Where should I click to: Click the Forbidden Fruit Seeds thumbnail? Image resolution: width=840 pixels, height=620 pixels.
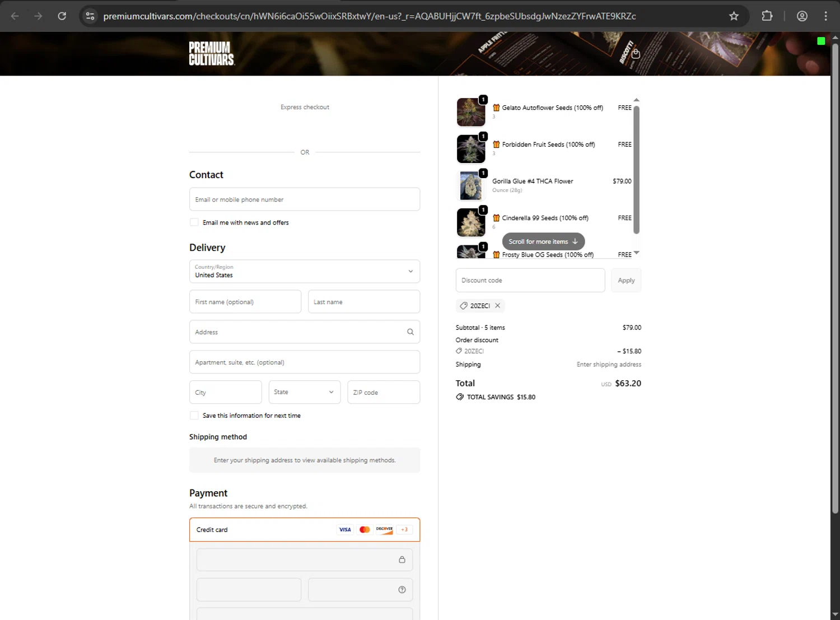(471, 149)
